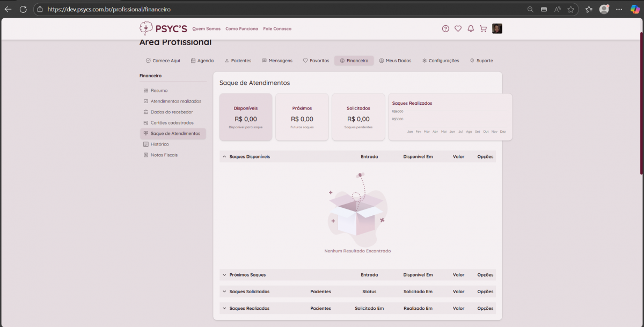Refresh the page in browser
The width and height of the screenshot is (644, 327).
[23, 9]
